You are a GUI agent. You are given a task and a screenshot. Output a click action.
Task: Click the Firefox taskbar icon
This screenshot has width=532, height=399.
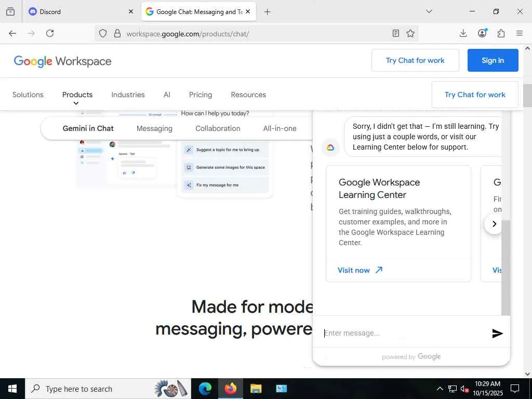click(230, 389)
